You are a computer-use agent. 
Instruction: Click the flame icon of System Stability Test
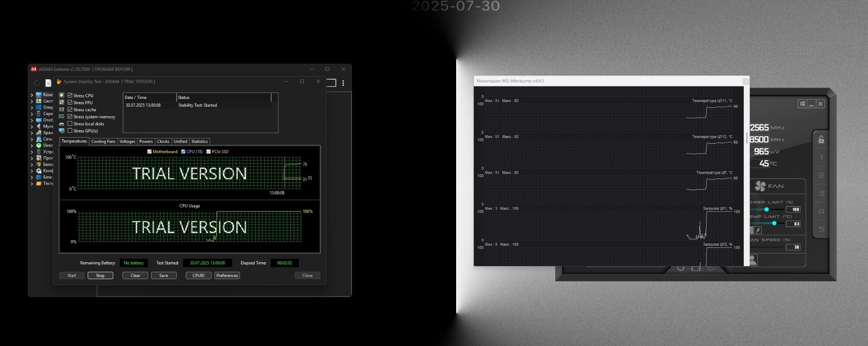coord(59,81)
